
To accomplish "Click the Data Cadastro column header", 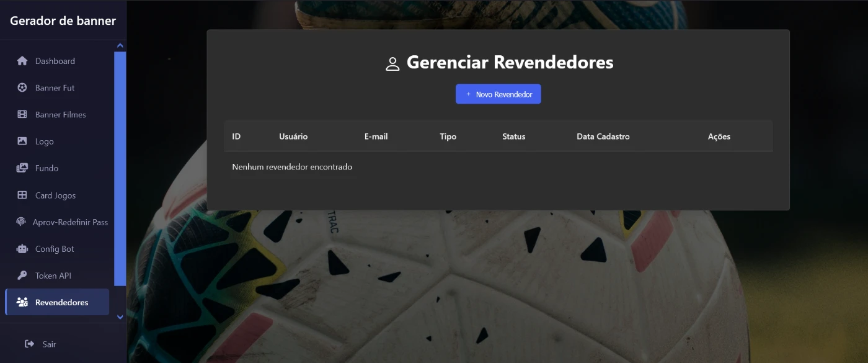I will (x=603, y=137).
